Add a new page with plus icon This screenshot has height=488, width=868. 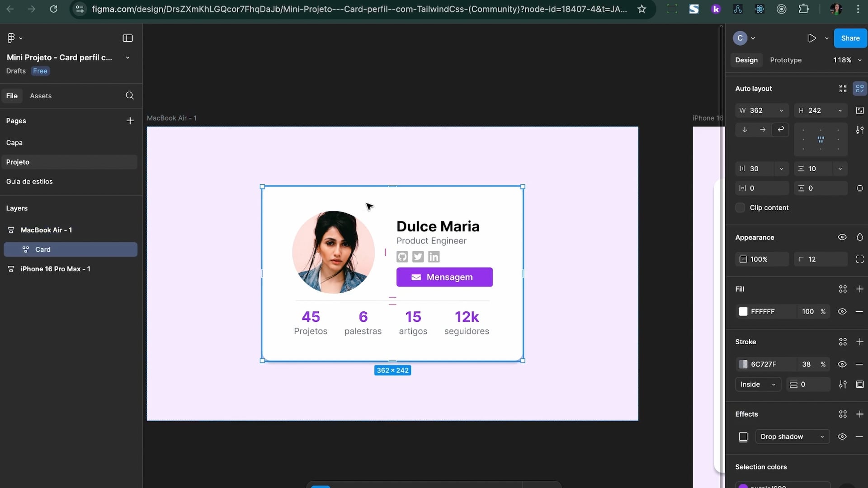[130, 121]
